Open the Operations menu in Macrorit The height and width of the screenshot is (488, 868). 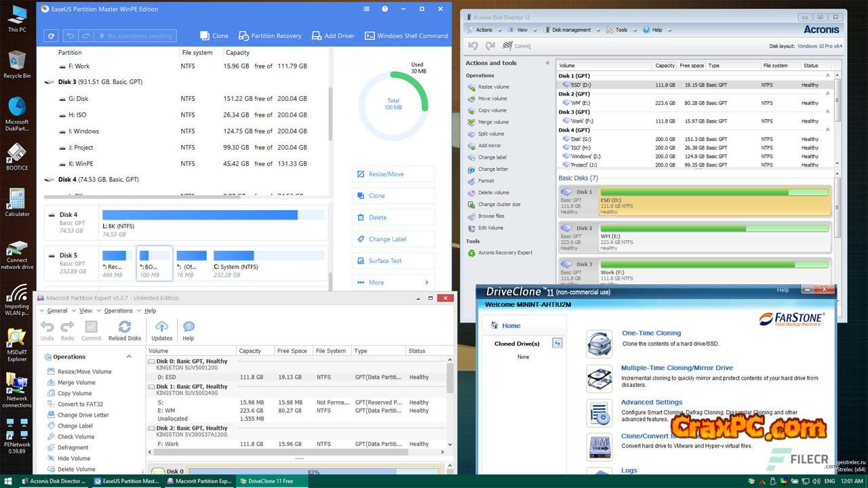point(118,310)
